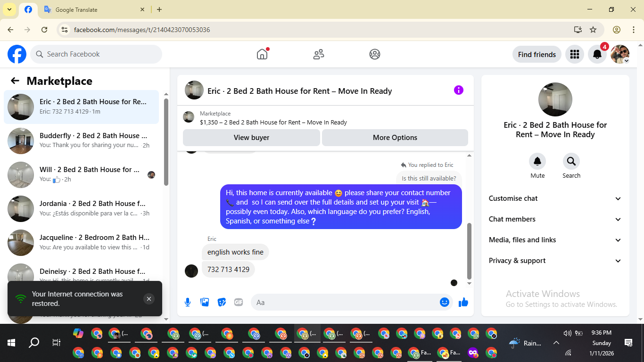Expand the Customise chat section

(x=555, y=198)
